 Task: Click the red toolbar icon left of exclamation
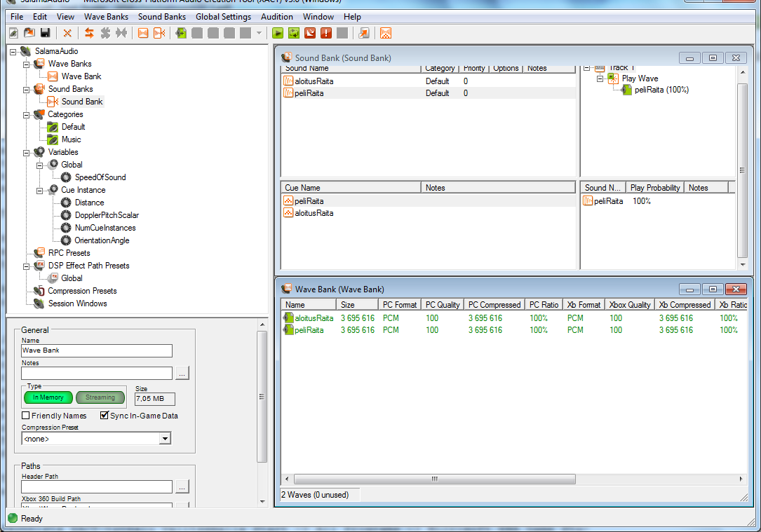point(309,33)
